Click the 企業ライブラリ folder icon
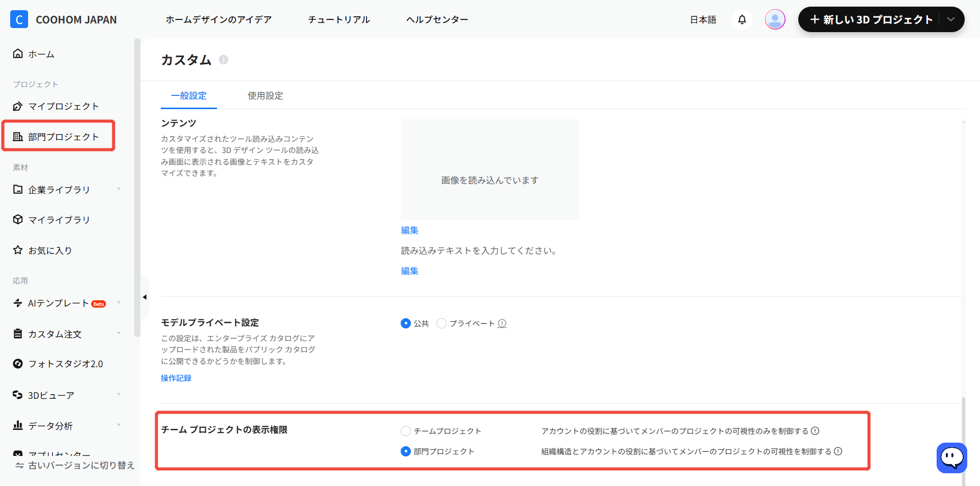Screen dimensions: 980x486 point(18,189)
